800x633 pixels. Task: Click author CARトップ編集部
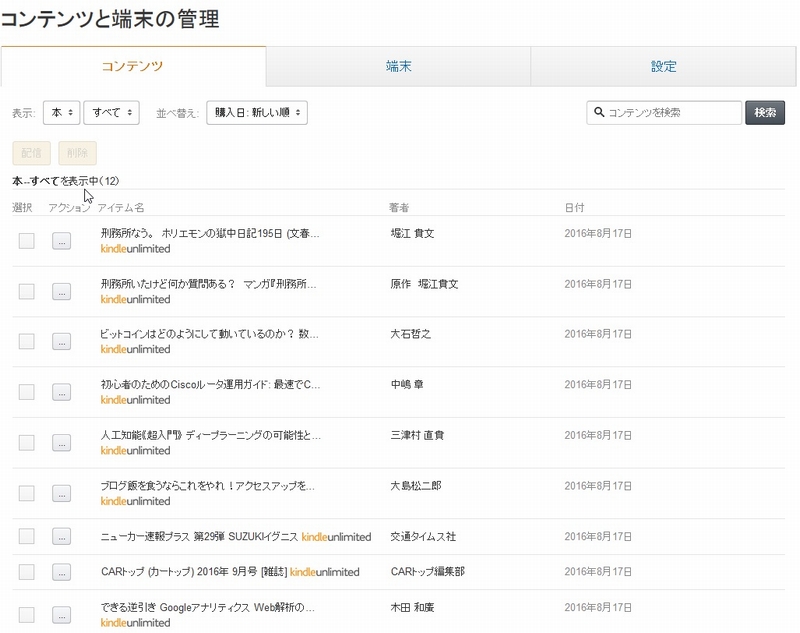tap(428, 572)
